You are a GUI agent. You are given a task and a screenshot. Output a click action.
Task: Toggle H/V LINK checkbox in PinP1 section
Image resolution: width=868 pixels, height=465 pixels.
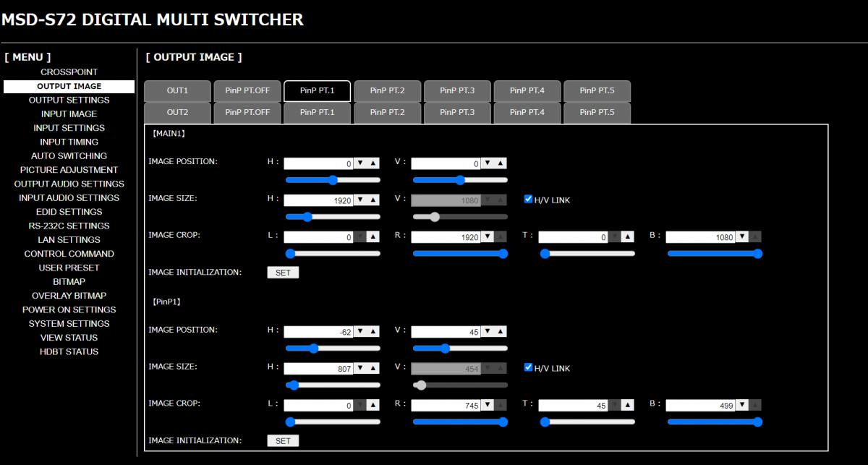pyautogui.click(x=528, y=367)
